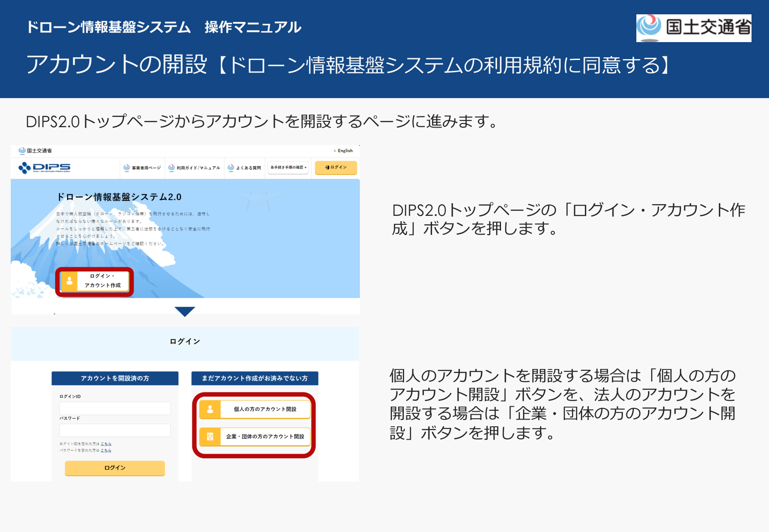Image resolution: width=769 pixels, height=532 pixels.
Task: Click the ログインID input field
Action: click(x=115, y=408)
